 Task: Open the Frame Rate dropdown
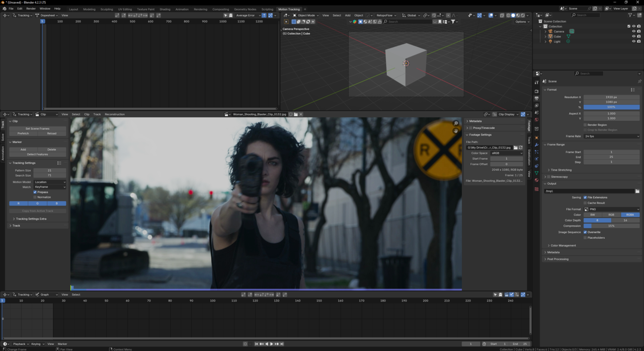point(611,136)
